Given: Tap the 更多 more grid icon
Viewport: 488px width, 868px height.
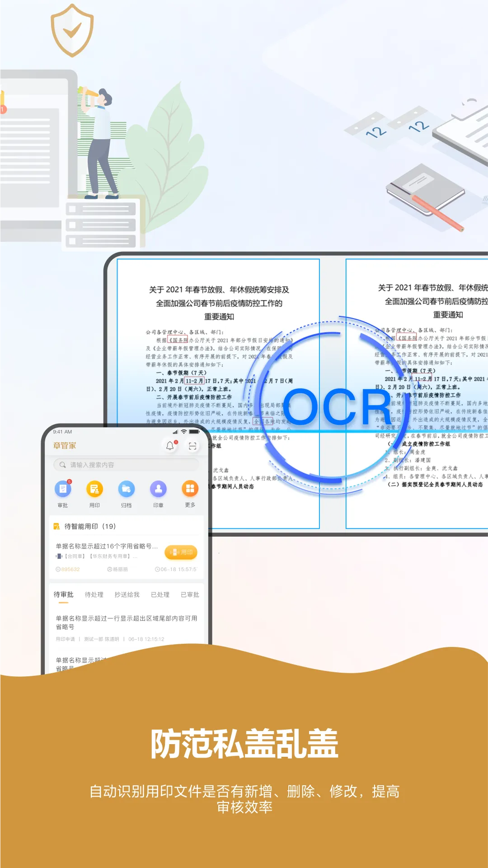Looking at the screenshot, I should click(190, 489).
